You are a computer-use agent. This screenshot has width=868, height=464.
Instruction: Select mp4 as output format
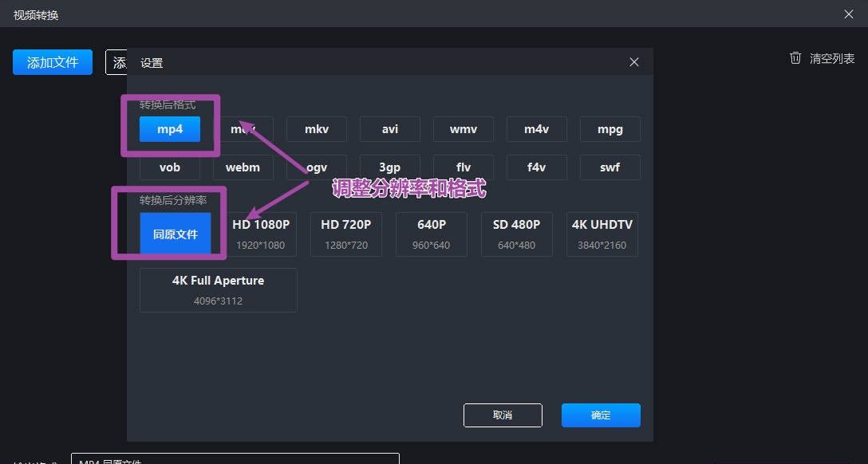tap(169, 129)
